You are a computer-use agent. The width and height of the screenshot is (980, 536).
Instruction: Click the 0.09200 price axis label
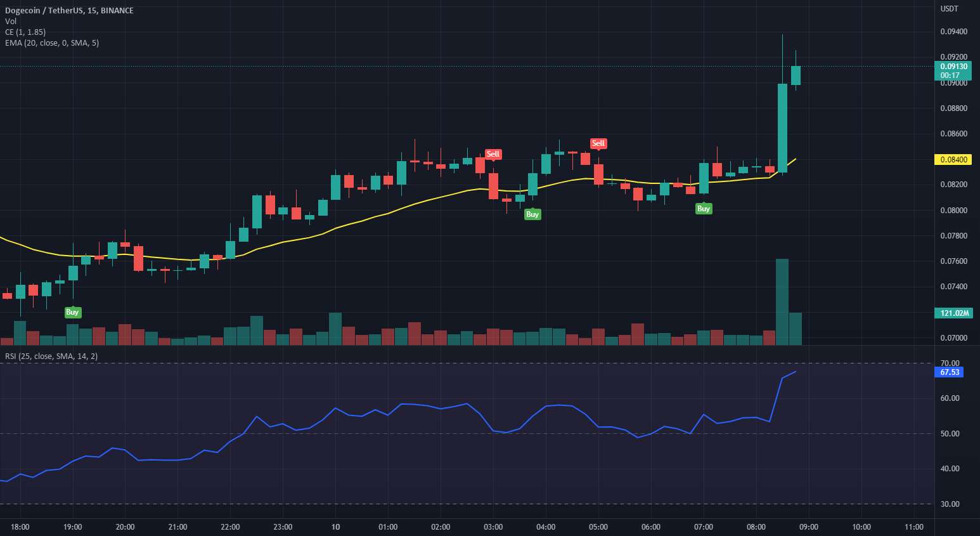click(x=953, y=57)
